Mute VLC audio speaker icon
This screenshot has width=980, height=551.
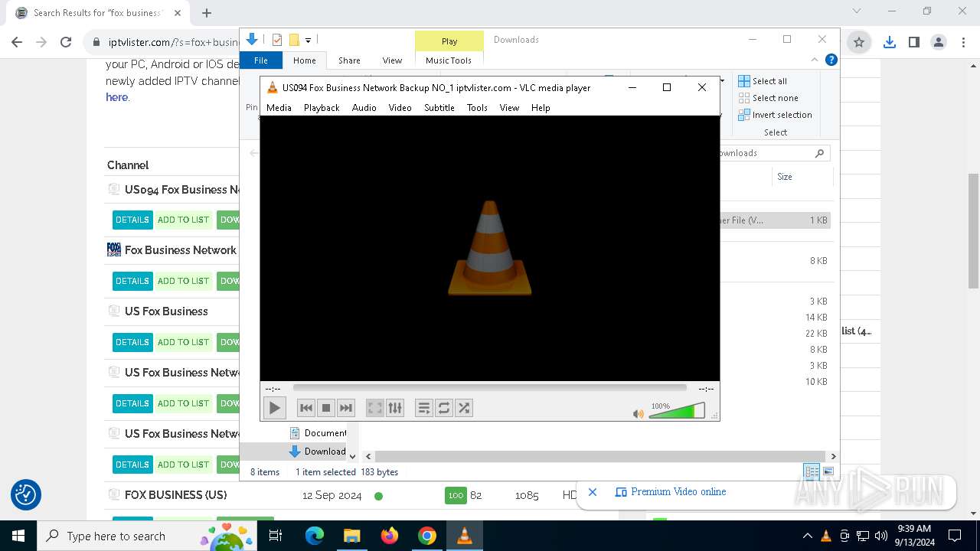pyautogui.click(x=638, y=414)
